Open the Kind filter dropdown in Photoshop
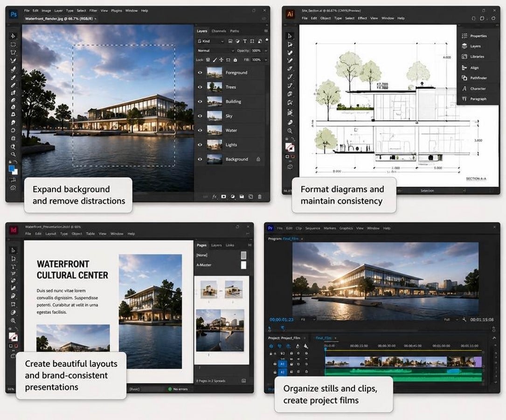 [x=211, y=42]
